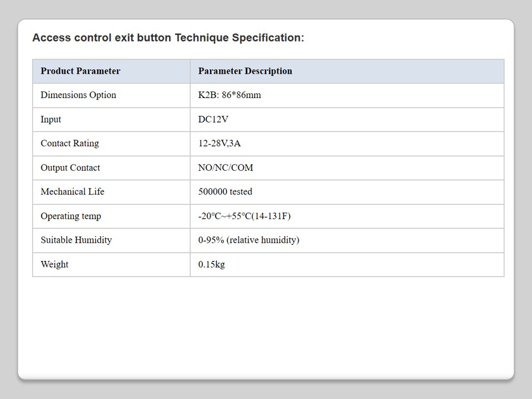Select the Input row label
532x399 pixels.
click(x=51, y=119)
